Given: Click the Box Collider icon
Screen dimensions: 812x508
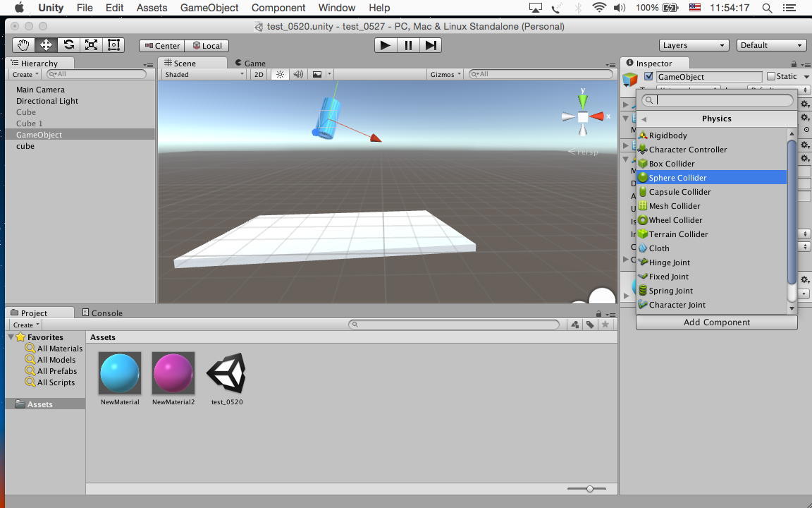Looking at the screenshot, I should point(643,163).
